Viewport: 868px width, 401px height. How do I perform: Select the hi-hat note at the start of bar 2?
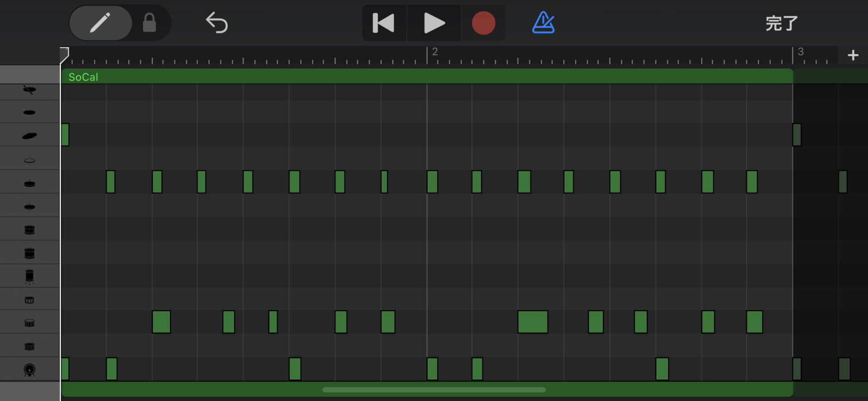click(432, 182)
